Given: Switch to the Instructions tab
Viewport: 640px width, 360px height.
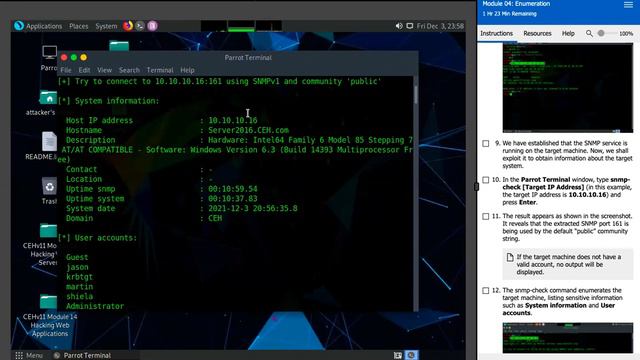Looking at the screenshot, I should (x=496, y=33).
